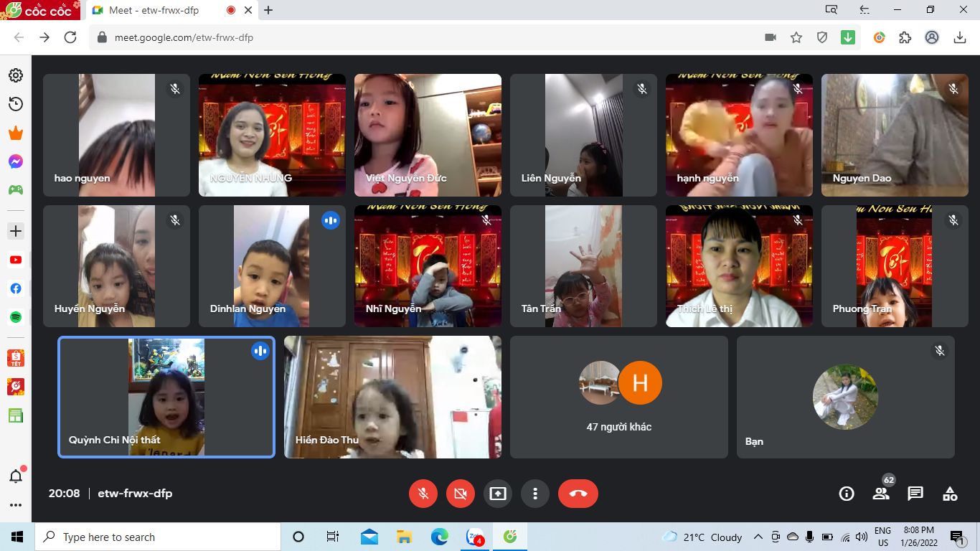
Task: Click the address bar showing meet.google.com URL
Action: point(430,38)
